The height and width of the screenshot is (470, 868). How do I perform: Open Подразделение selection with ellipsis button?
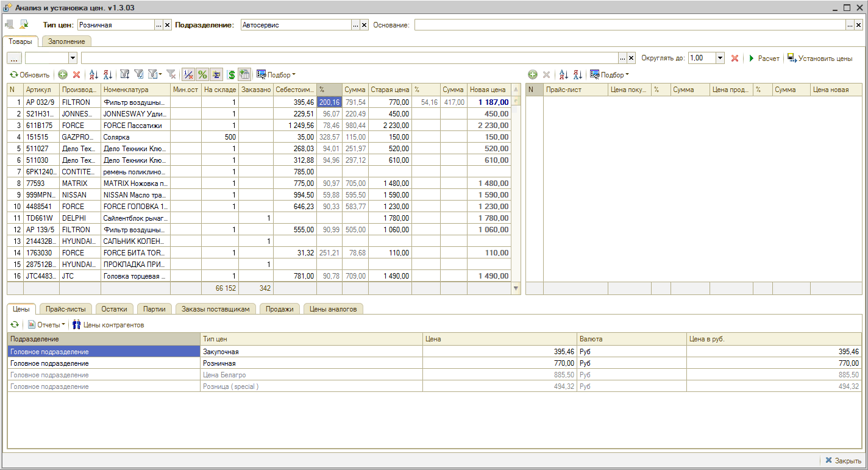coord(356,25)
